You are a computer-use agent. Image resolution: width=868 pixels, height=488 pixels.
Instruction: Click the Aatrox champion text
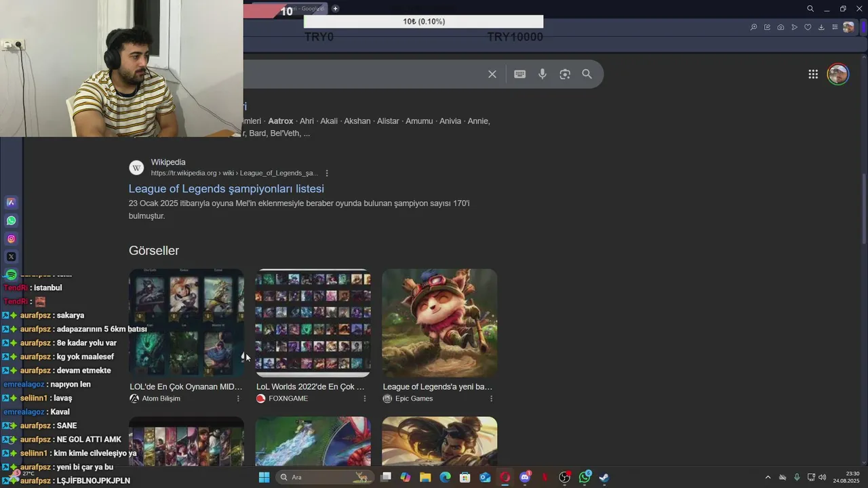point(281,121)
